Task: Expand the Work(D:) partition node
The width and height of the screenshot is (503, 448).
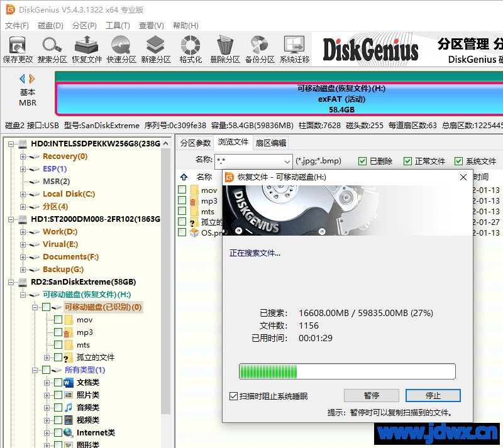Action: pos(23,232)
